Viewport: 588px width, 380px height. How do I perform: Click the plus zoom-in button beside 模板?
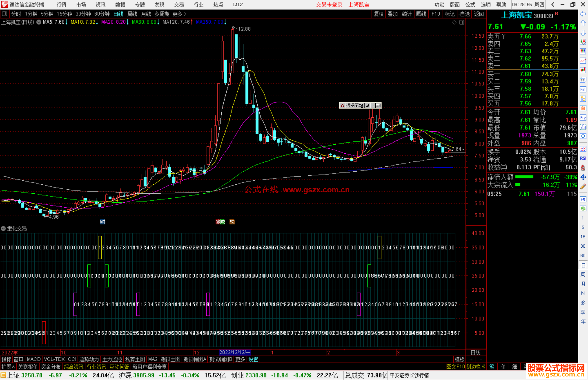(471, 359)
